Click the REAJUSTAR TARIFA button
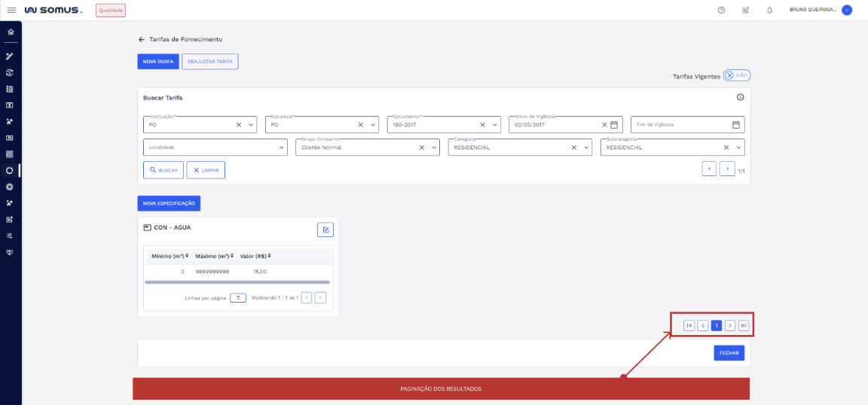The image size is (868, 405). tap(210, 62)
